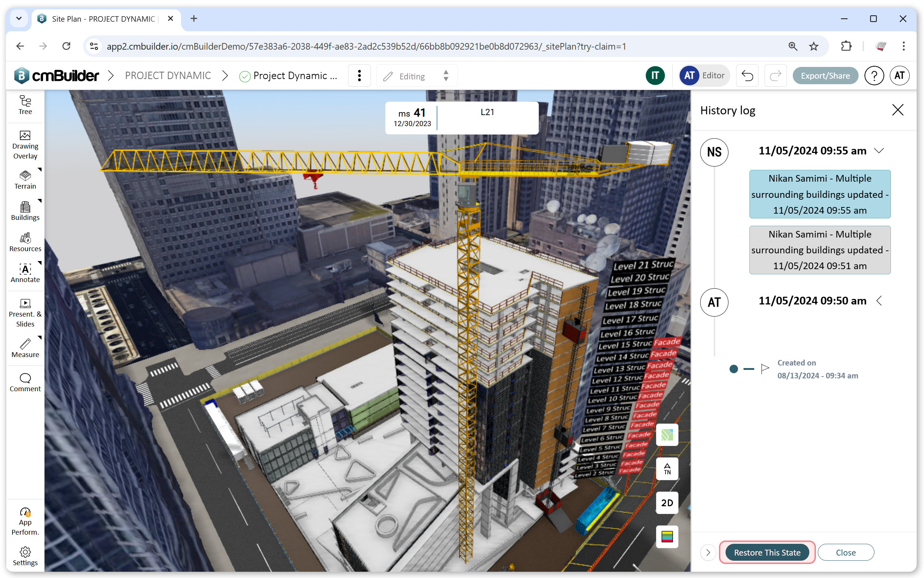Click the Close button in History log

click(x=845, y=552)
